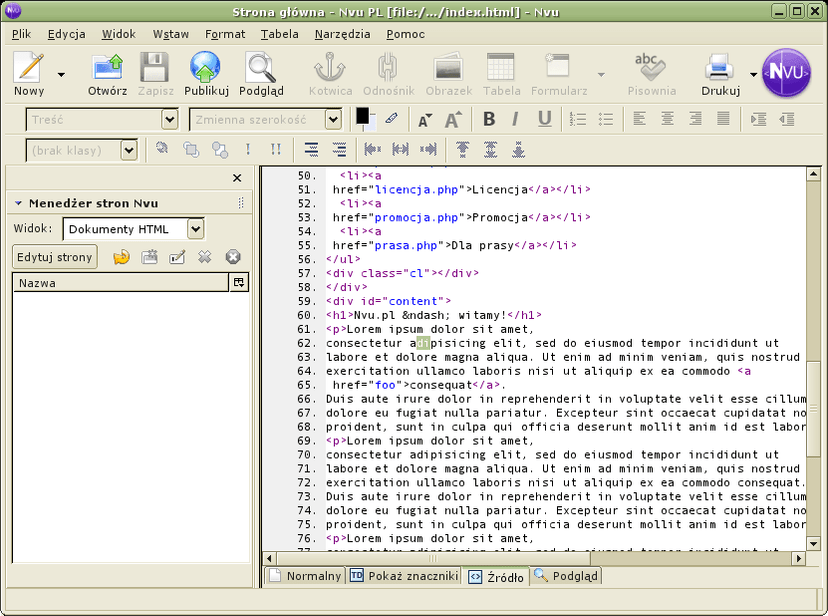Center the text alignment
This screenshot has height=616, width=828.
coord(667,119)
